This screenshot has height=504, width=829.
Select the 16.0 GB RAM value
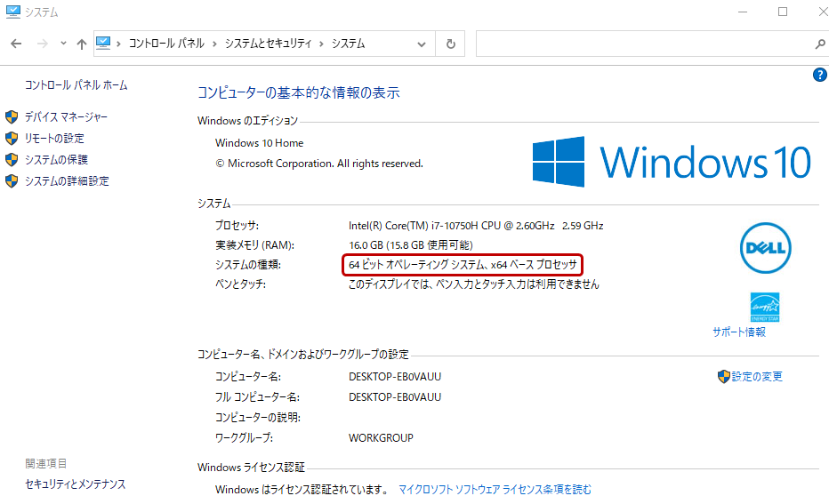pos(411,245)
